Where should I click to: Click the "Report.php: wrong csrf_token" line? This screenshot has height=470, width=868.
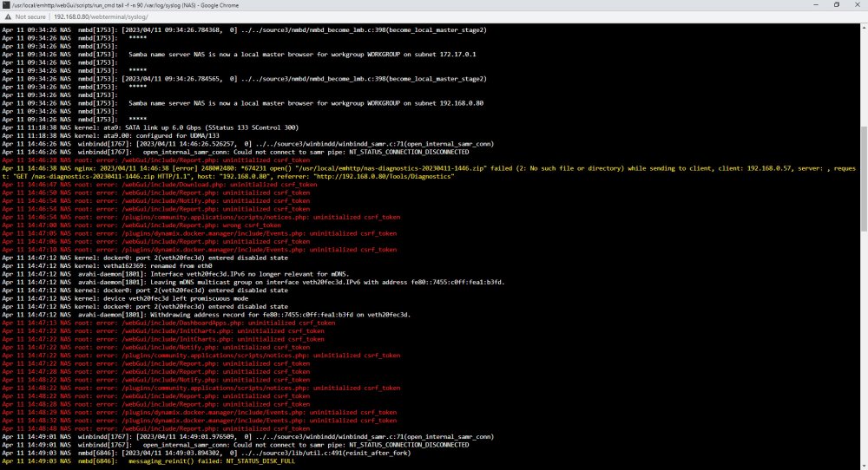pos(141,225)
